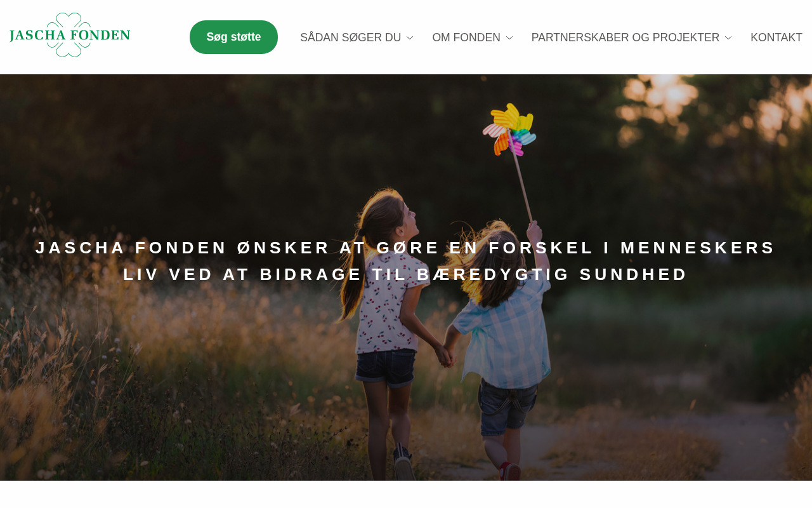812x508 pixels.
Task: Open the SÅDAN SØGER DU menu
Action: [x=351, y=37]
